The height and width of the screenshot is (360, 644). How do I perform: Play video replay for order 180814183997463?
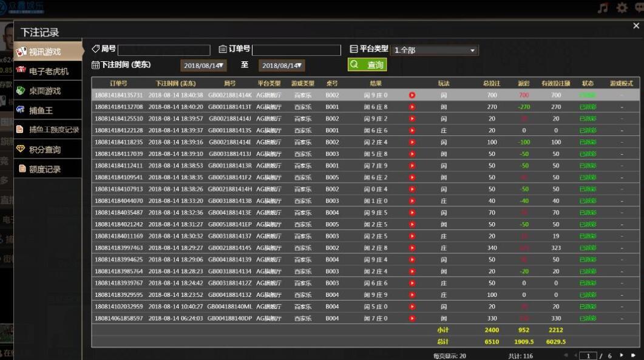412,248
